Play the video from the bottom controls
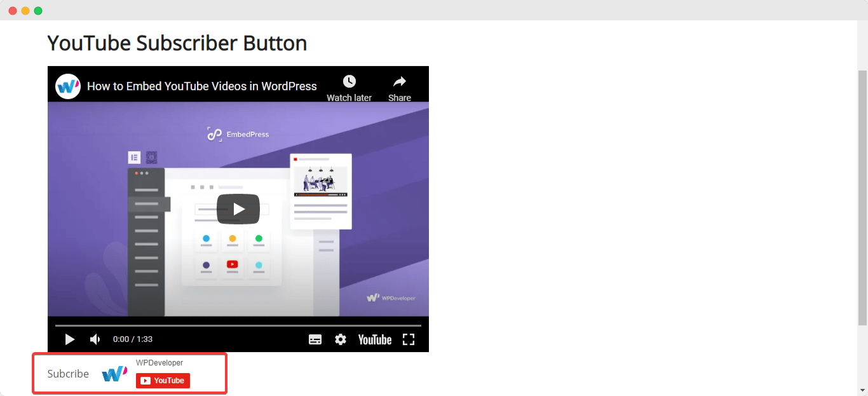The height and width of the screenshot is (396, 868). pyautogui.click(x=70, y=339)
